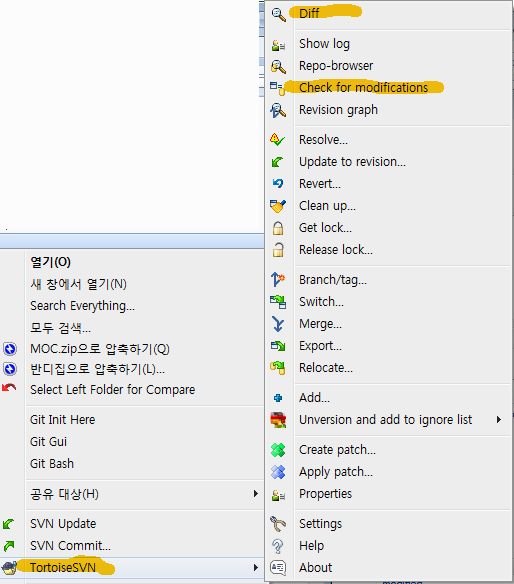This screenshot has height=584, width=514.
Task: Expand Unversion and add to ignore list arrow
Action: pos(499,420)
